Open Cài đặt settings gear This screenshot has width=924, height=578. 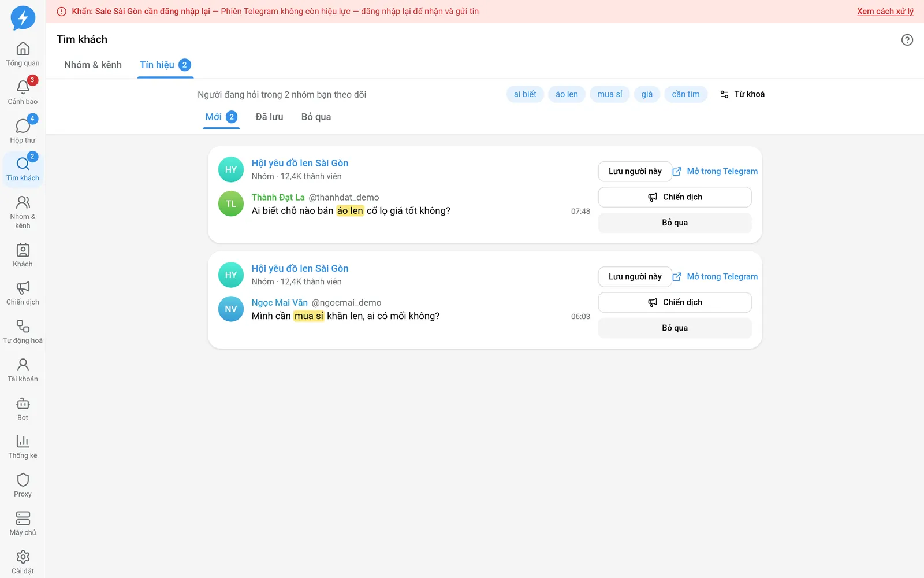point(23,562)
